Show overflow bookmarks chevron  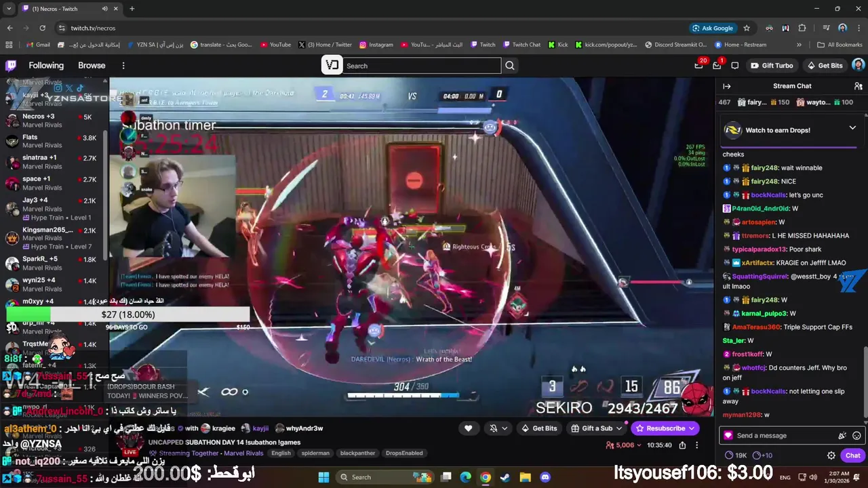pyautogui.click(x=799, y=45)
